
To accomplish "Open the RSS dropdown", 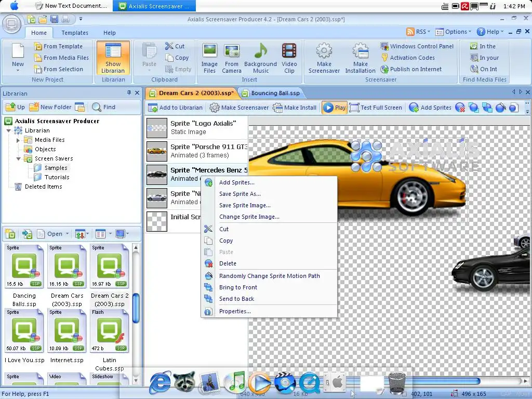I will point(418,32).
